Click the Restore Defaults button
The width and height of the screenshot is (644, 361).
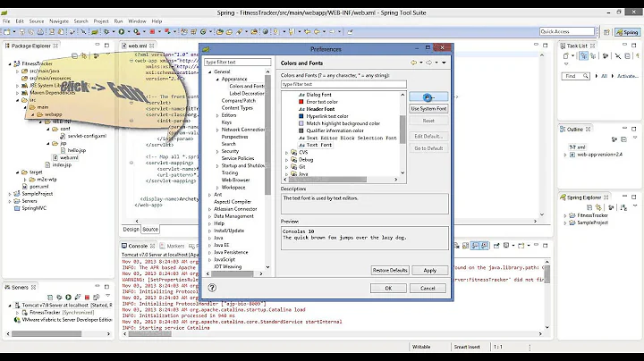(x=390, y=271)
